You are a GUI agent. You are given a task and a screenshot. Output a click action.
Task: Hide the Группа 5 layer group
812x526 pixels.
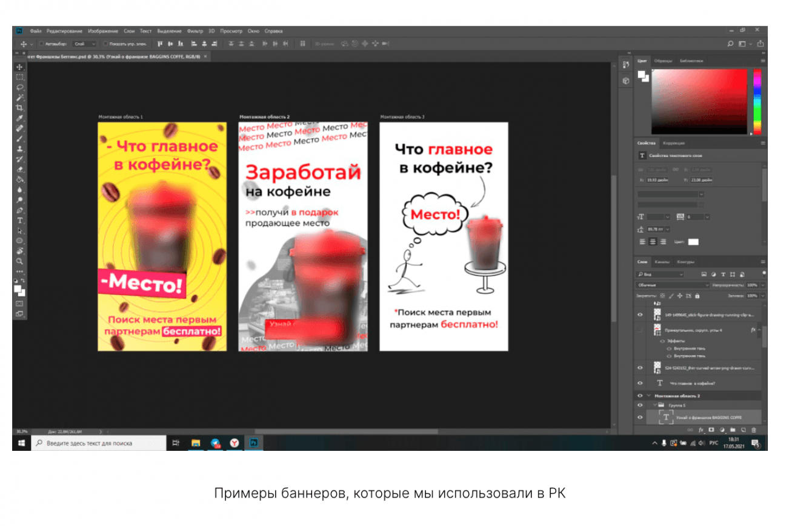[640, 405]
